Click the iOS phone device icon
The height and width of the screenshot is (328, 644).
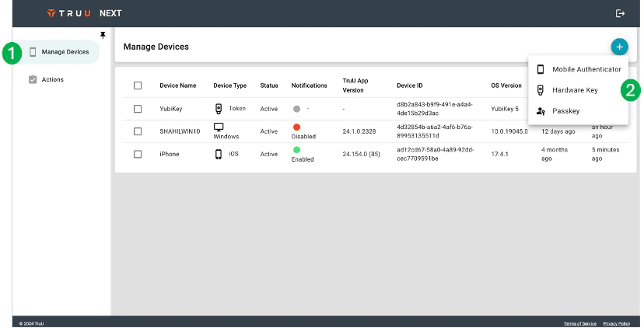[x=219, y=154]
